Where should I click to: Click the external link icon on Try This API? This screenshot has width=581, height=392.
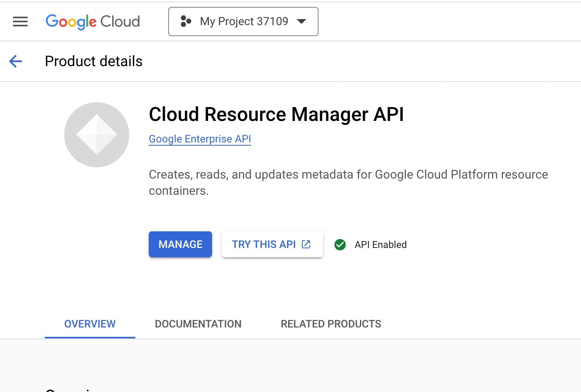pos(306,244)
